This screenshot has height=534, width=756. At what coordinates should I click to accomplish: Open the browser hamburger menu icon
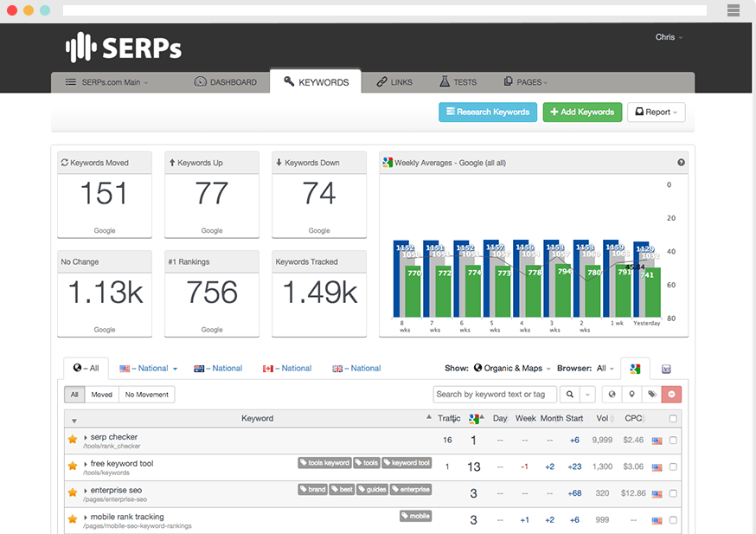(x=734, y=10)
